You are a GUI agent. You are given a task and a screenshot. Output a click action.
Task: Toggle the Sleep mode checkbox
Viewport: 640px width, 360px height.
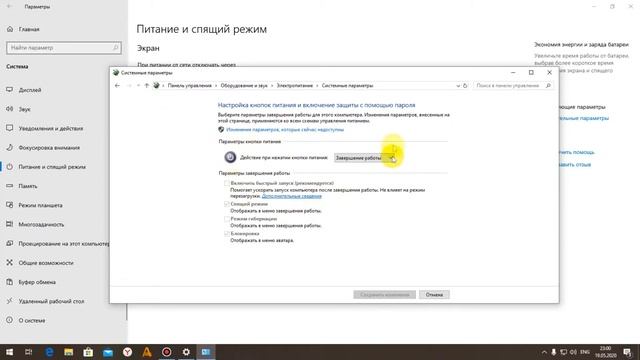227,204
